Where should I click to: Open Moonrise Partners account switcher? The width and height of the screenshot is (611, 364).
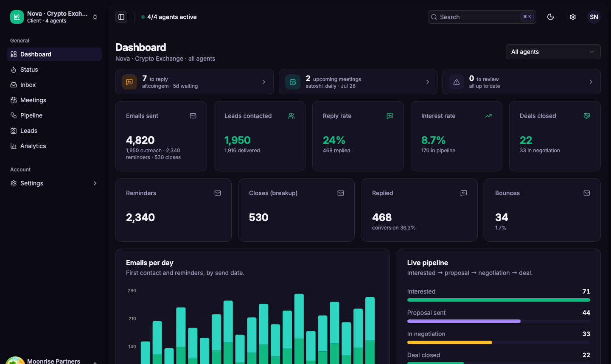point(54,361)
